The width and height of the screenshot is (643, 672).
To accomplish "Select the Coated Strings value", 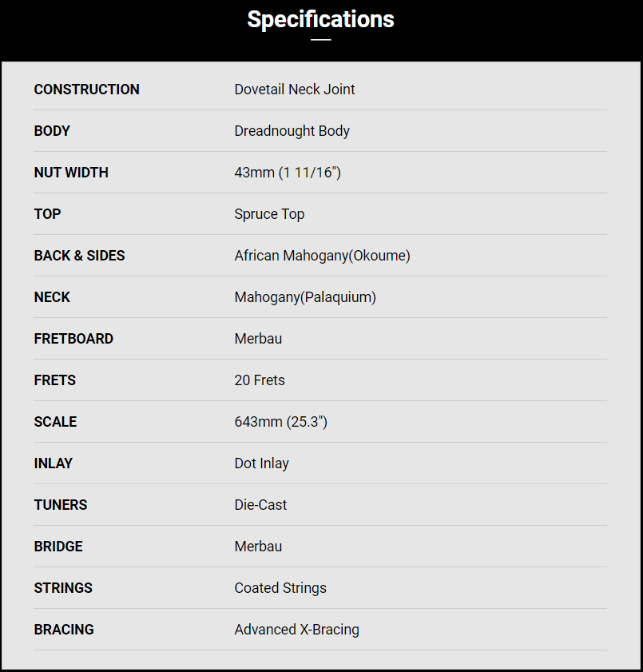I will coord(280,588).
